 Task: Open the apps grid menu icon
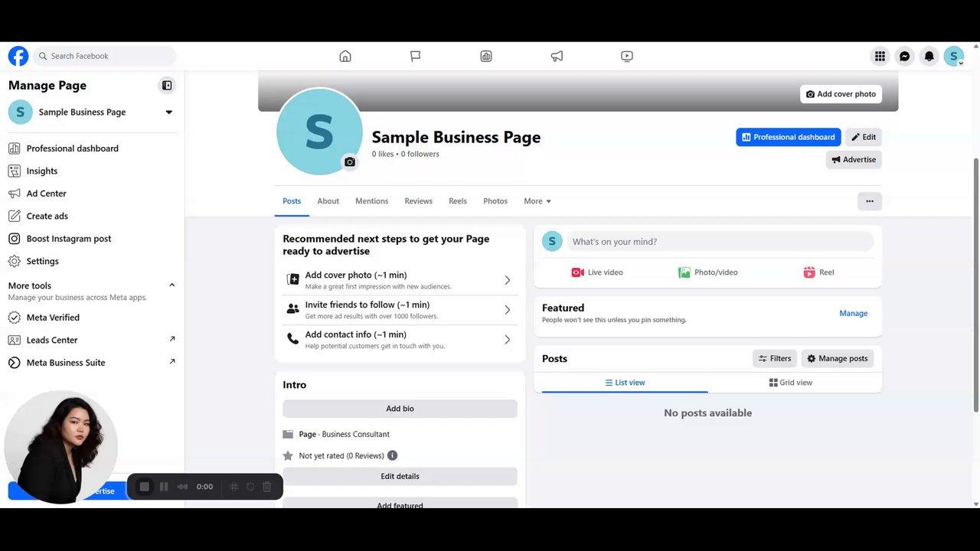(x=880, y=56)
